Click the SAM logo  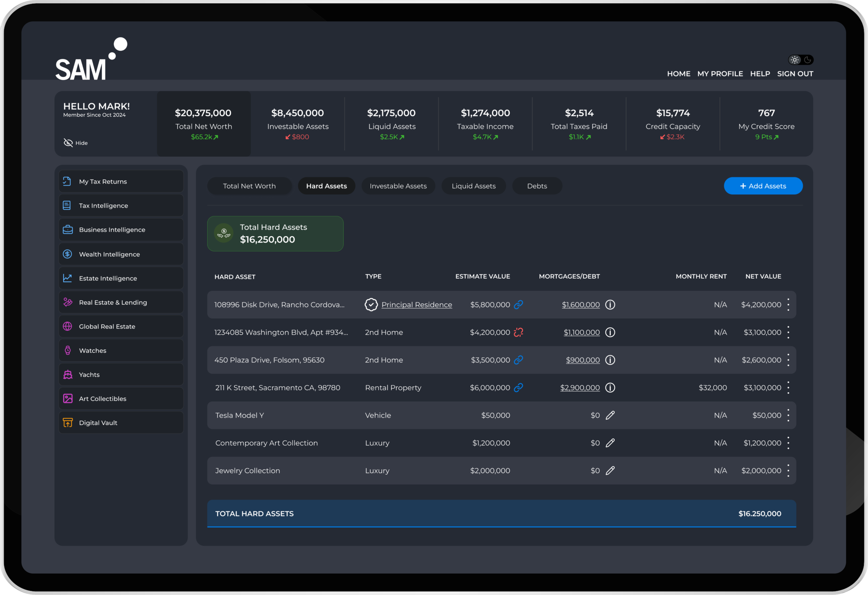tap(91, 59)
